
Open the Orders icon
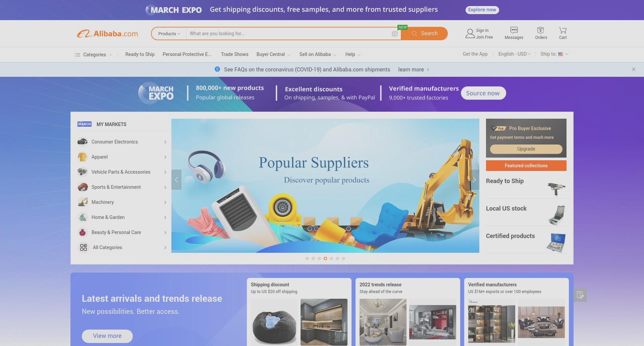(540, 30)
